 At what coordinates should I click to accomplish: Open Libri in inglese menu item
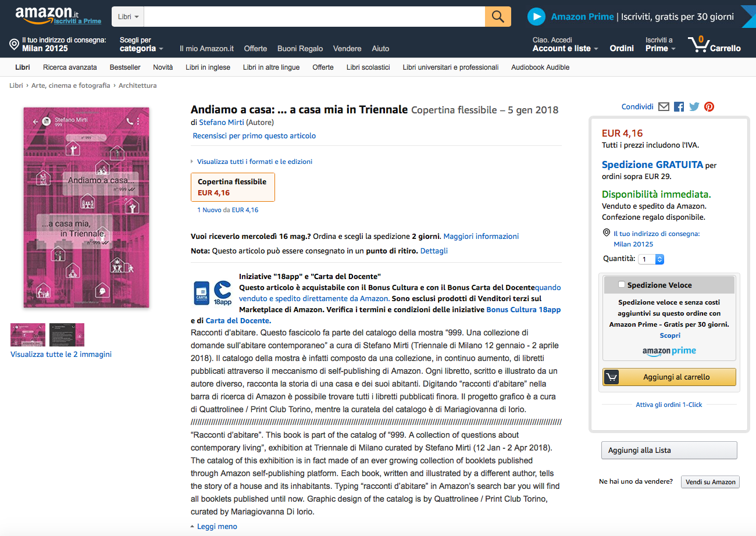pos(208,67)
